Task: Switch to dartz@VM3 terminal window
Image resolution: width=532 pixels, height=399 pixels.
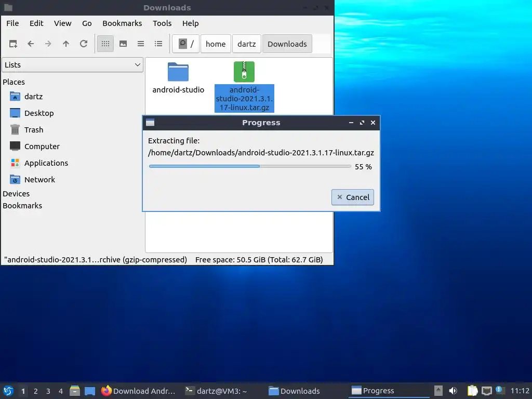Action: point(216,391)
